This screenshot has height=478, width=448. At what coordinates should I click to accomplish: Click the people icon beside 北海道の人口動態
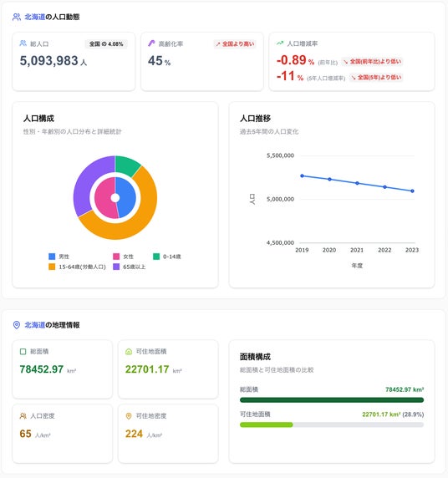tap(17, 17)
